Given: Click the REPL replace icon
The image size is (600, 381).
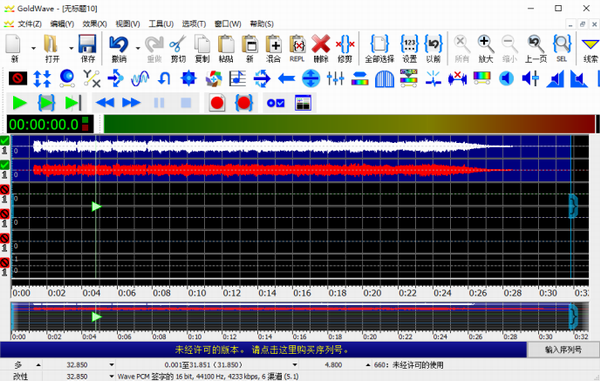Looking at the screenshot, I should pyautogui.click(x=297, y=48).
